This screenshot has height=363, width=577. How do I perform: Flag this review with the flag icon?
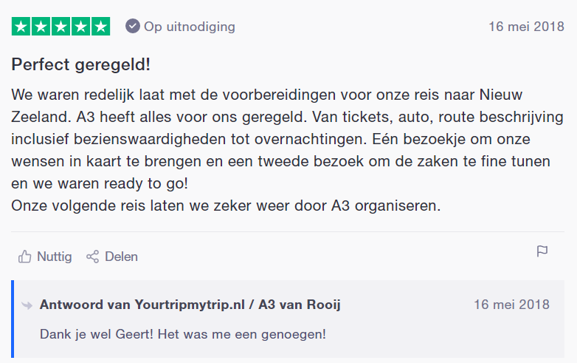click(542, 251)
